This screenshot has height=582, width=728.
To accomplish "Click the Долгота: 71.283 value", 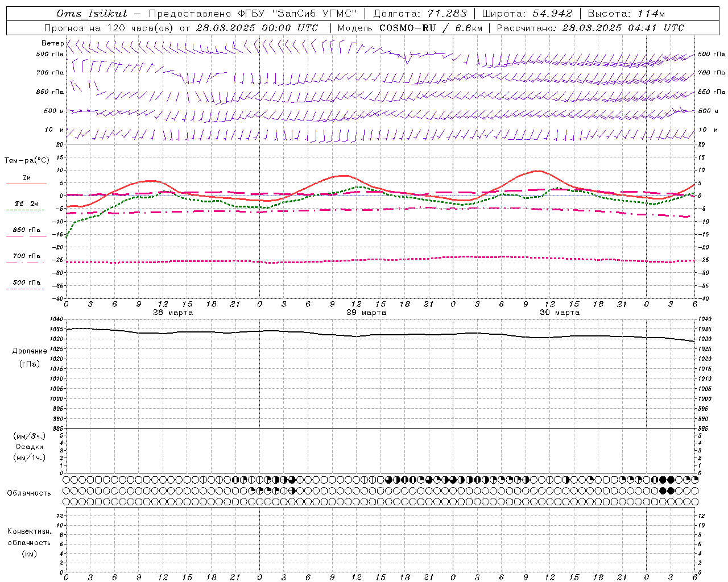I will [420, 14].
